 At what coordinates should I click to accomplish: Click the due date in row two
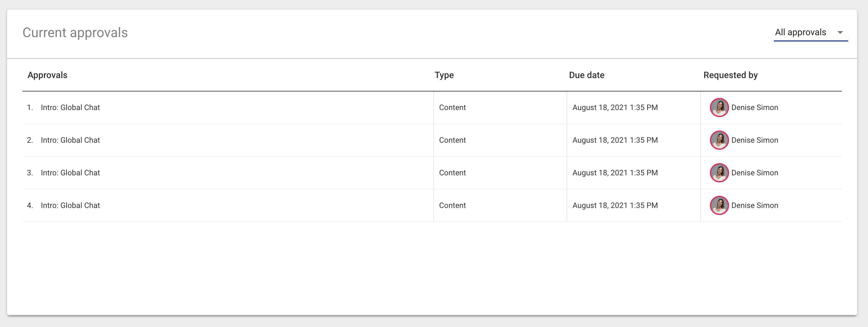tap(615, 140)
